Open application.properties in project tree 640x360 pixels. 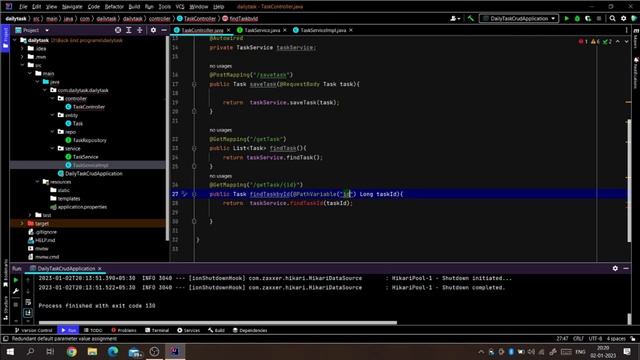pos(82,207)
